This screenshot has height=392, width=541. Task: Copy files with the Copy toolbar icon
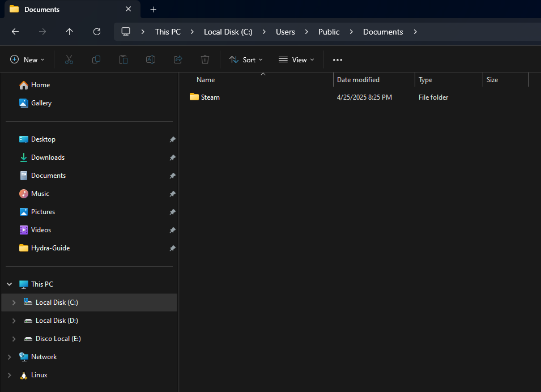point(96,59)
